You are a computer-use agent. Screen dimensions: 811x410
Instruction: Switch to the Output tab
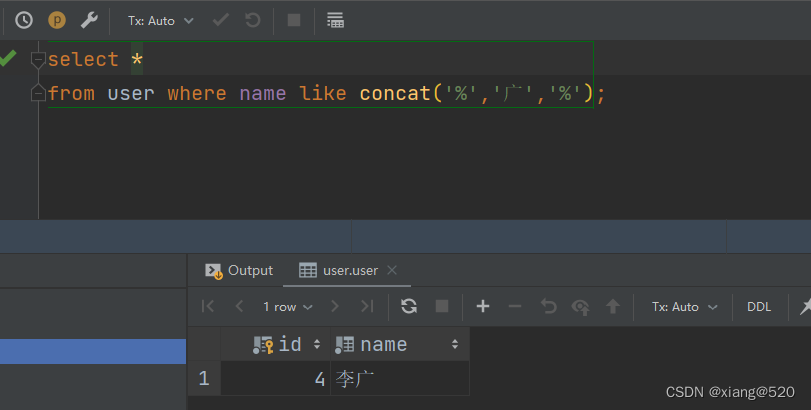239,270
